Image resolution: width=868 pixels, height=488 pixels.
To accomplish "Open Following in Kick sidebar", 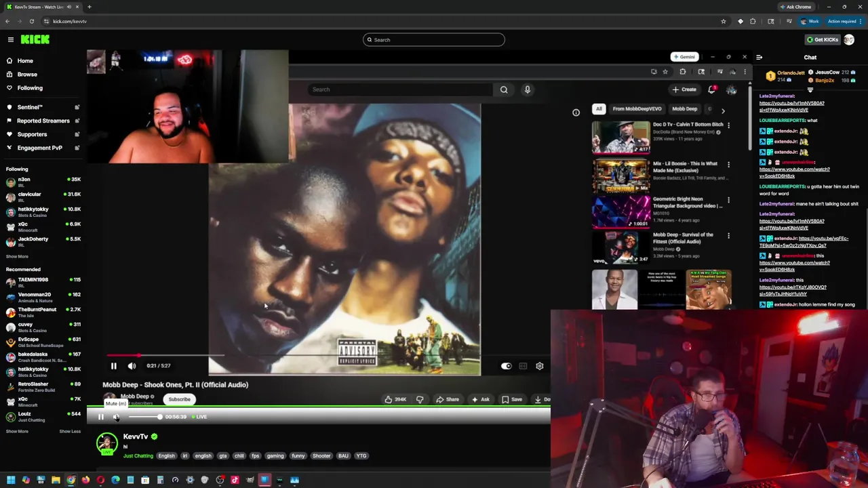I will click(x=30, y=88).
